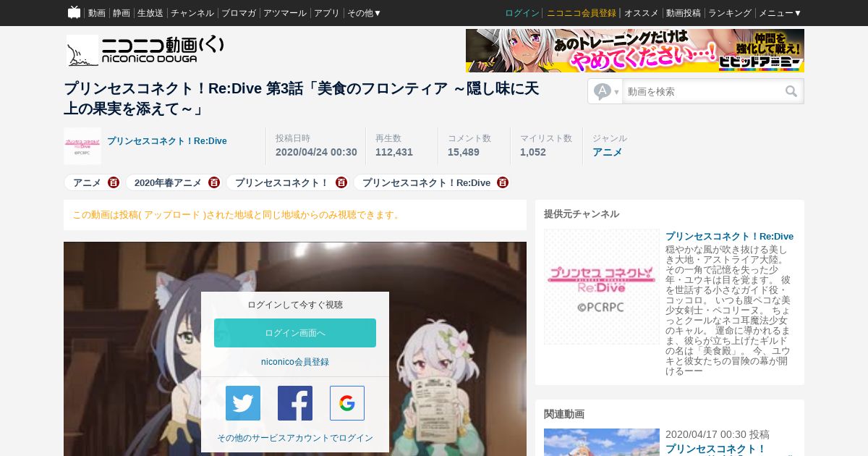Open 動画 in the top menu

click(x=97, y=13)
